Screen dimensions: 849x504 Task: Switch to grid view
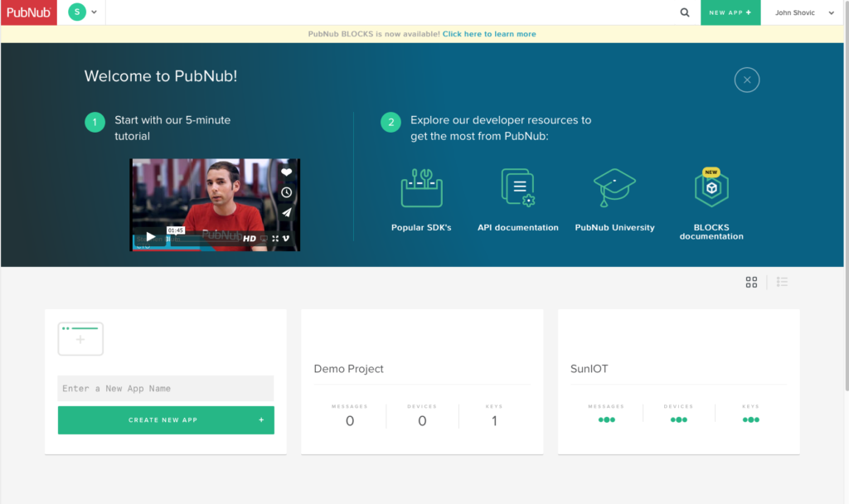[751, 282]
